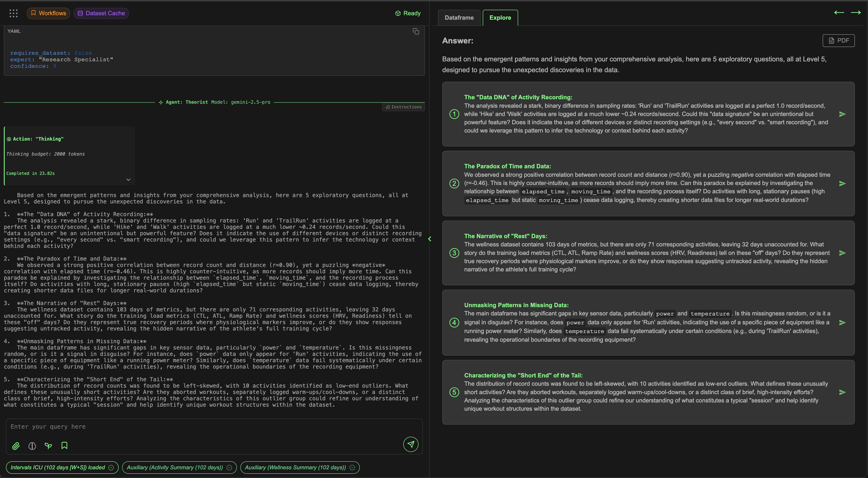Switch to the Dataframe tab
This screenshot has height=478, width=868.
[x=459, y=18]
